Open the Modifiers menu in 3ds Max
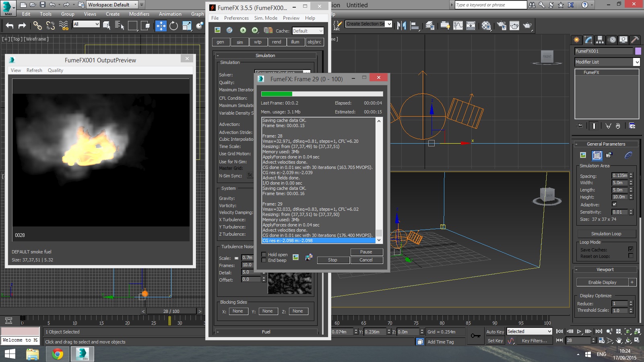The image size is (644, 362). [139, 14]
